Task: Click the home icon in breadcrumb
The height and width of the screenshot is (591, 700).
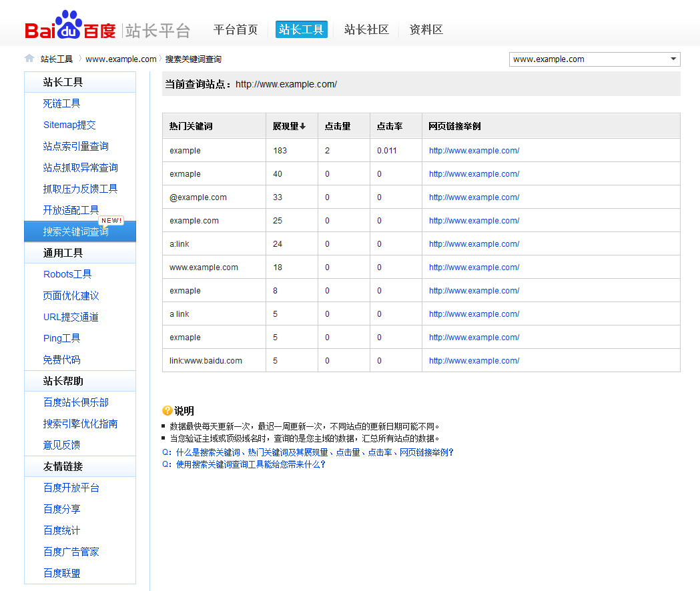Action: [x=29, y=59]
